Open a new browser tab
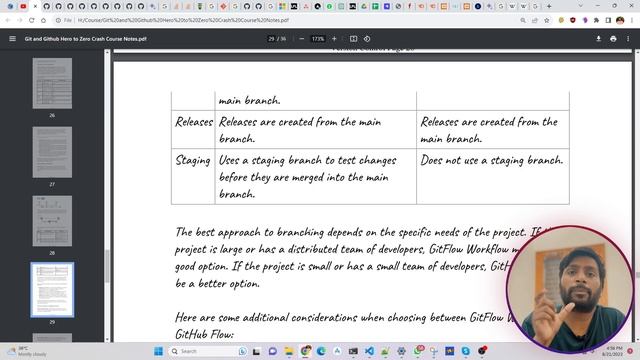This screenshot has width=640, height=360. point(549,6)
